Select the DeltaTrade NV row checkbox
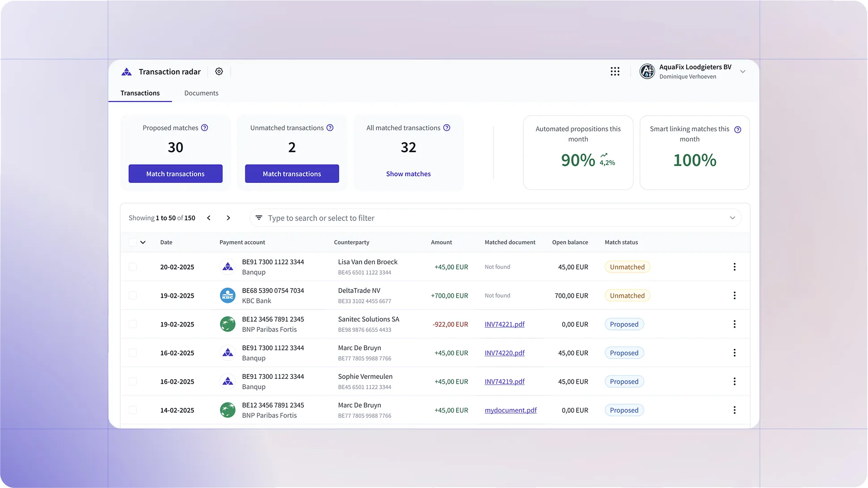 tap(133, 296)
